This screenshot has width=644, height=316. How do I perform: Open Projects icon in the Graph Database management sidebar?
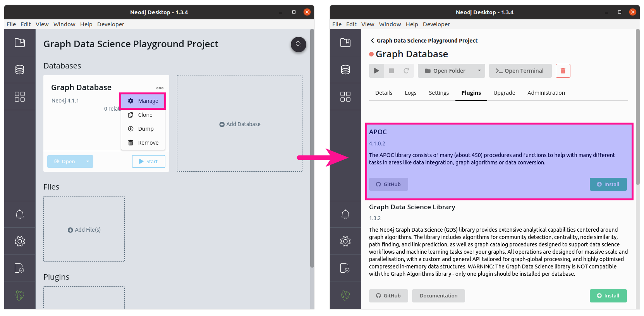345,43
